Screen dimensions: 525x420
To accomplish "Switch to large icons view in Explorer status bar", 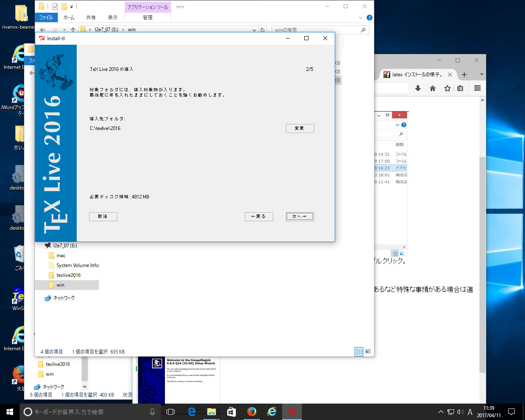I will click(x=368, y=352).
